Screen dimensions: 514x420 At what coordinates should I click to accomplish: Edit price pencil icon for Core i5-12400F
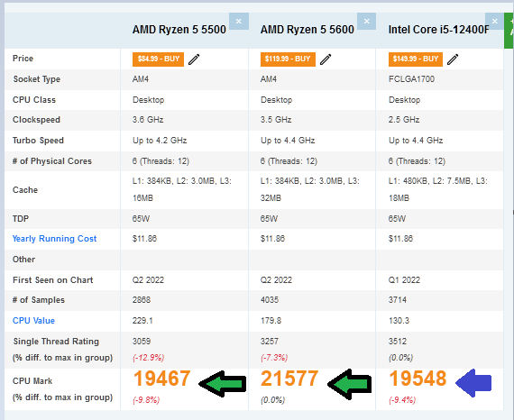pos(453,59)
